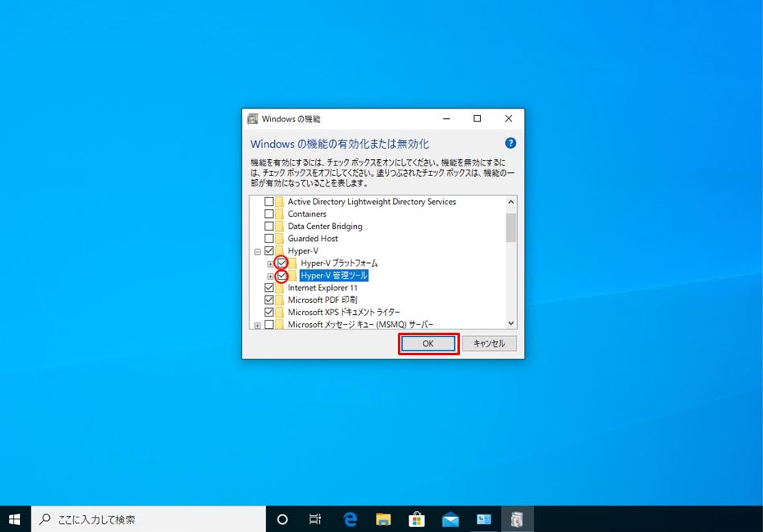The image size is (763, 532).
Task: Click the ここに入力して検索 search box
Action: [149, 519]
